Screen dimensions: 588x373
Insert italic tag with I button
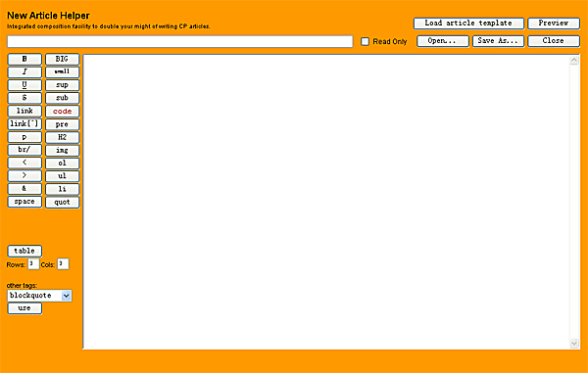24,71
